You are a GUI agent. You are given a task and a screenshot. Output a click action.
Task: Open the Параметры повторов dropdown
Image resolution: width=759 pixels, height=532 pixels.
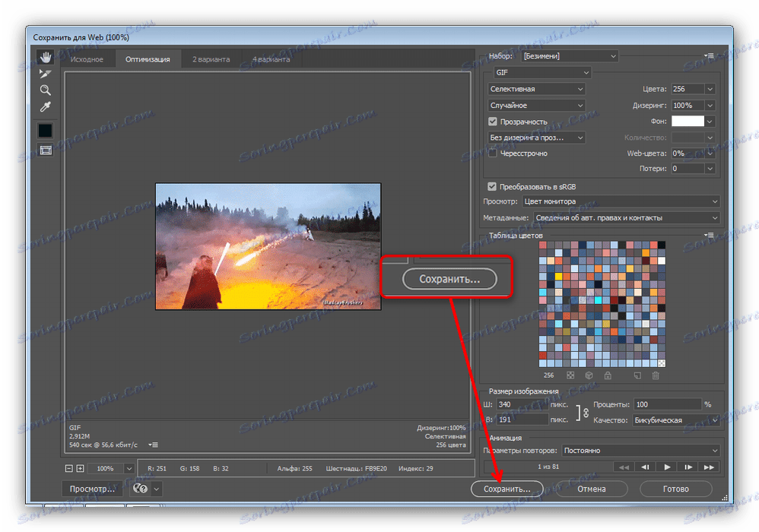click(x=639, y=450)
